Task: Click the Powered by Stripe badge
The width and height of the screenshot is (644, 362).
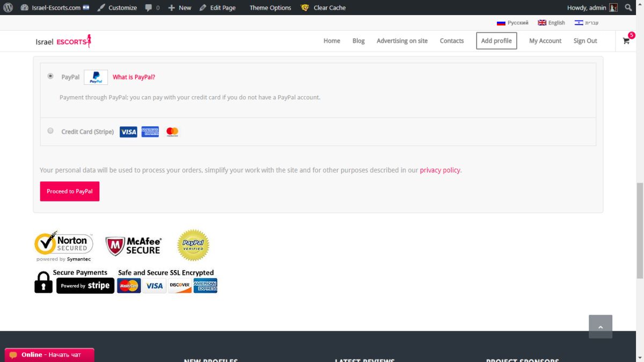Action: [x=85, y=286]
